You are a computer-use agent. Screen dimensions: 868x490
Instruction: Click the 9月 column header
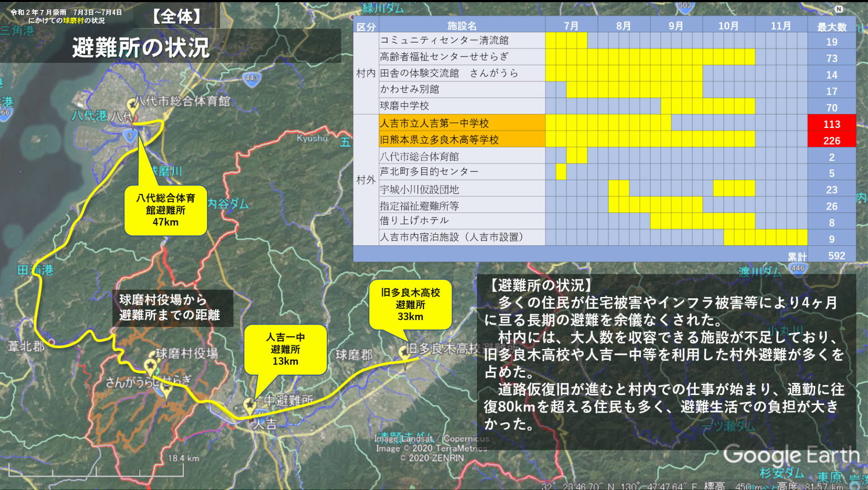pyautogui.click(x=676, y=26)
